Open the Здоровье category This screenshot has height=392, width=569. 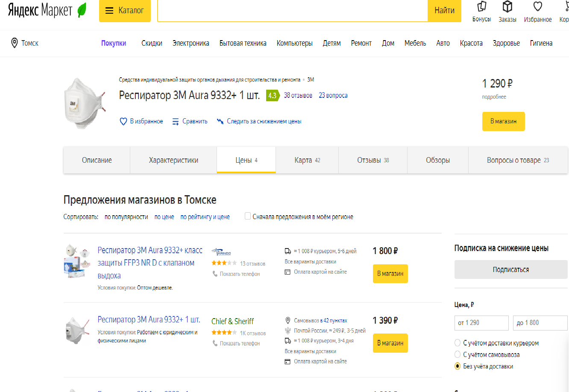coord(506,43)
